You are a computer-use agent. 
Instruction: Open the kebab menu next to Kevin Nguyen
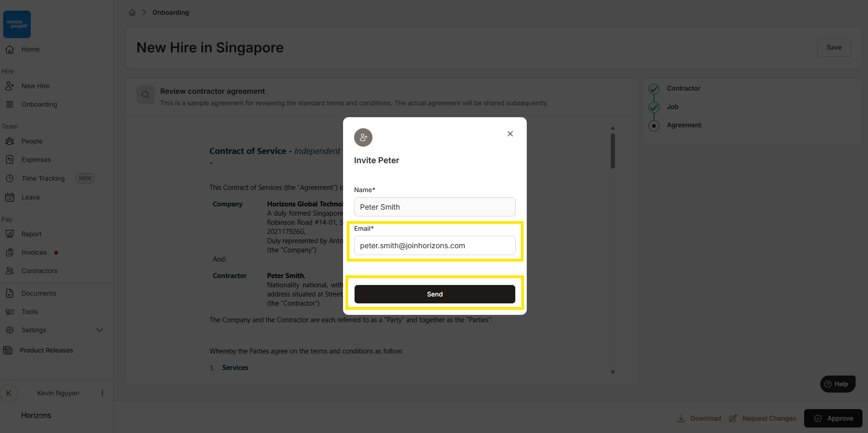[102, 393]
